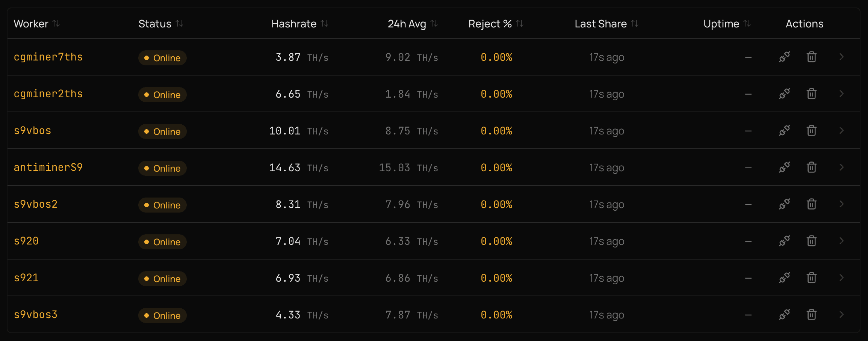Delete the s9vbos worker
Screen dimensions: 868x341
pos(811,131)
